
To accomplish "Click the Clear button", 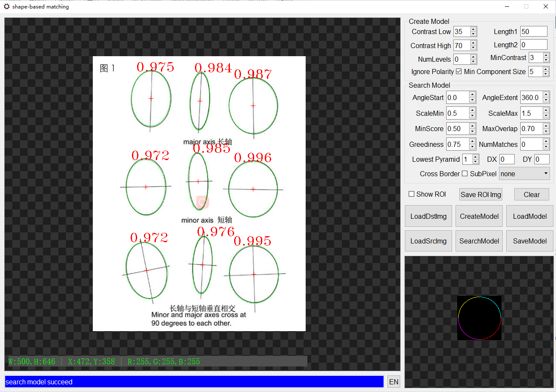I will [x=532, y=195].
